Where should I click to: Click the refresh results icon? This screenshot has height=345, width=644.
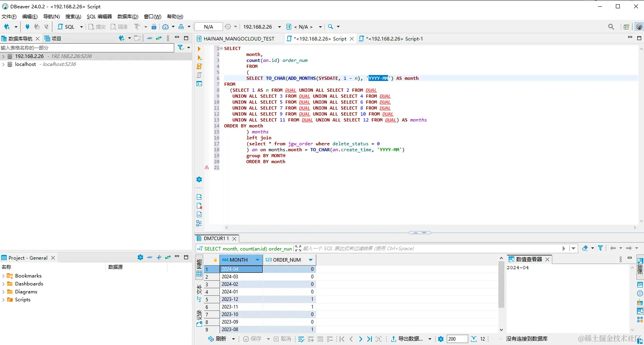[x=211, y=339]
